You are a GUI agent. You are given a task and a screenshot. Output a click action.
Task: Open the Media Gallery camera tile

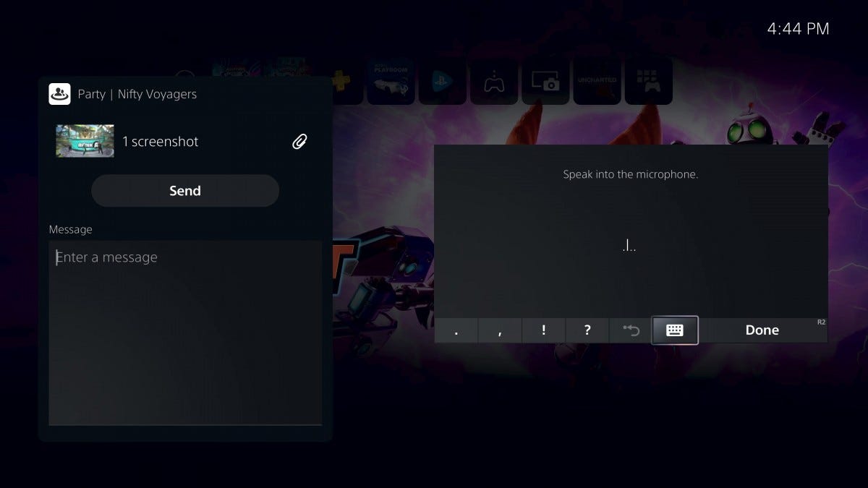tap(545, 82)
